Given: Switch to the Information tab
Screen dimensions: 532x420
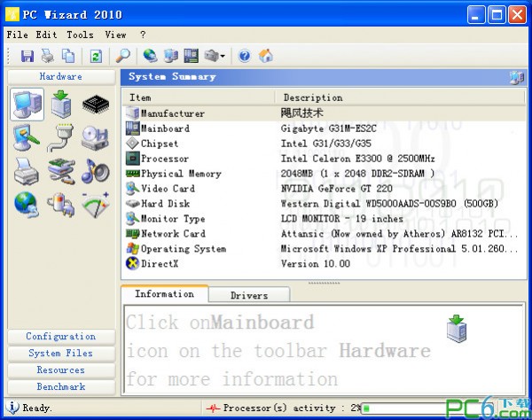Looking at the screenshot, I should pos(165,293).
